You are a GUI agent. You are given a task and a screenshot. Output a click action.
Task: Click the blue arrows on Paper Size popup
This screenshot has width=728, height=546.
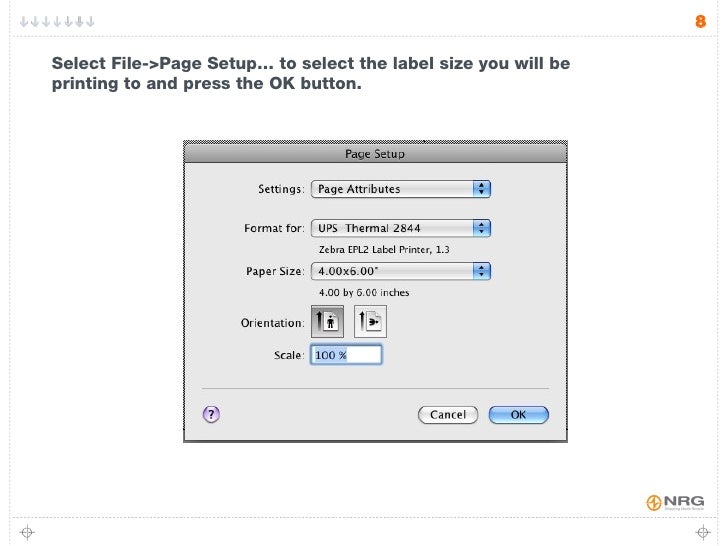coord(481,271)
